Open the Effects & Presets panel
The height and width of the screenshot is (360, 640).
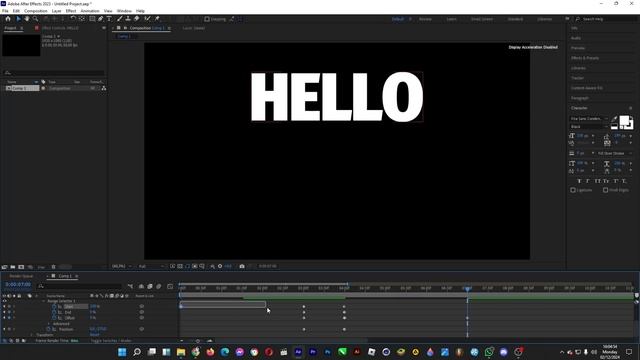click(x=585, y=58)
